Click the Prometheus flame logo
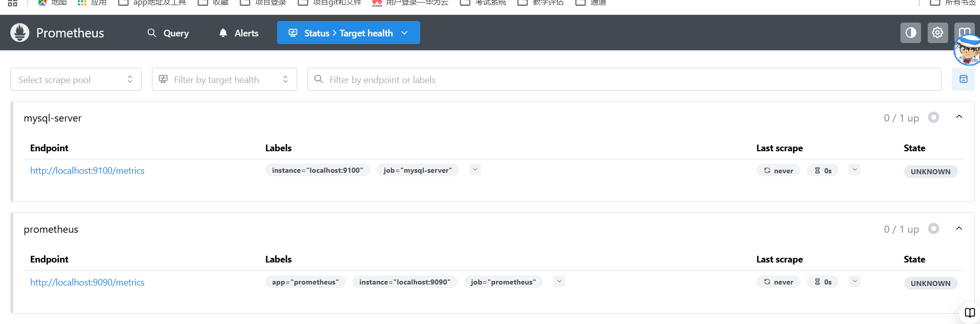The height and width of the screenshot is (324, 980). click(x=20, y=33)
